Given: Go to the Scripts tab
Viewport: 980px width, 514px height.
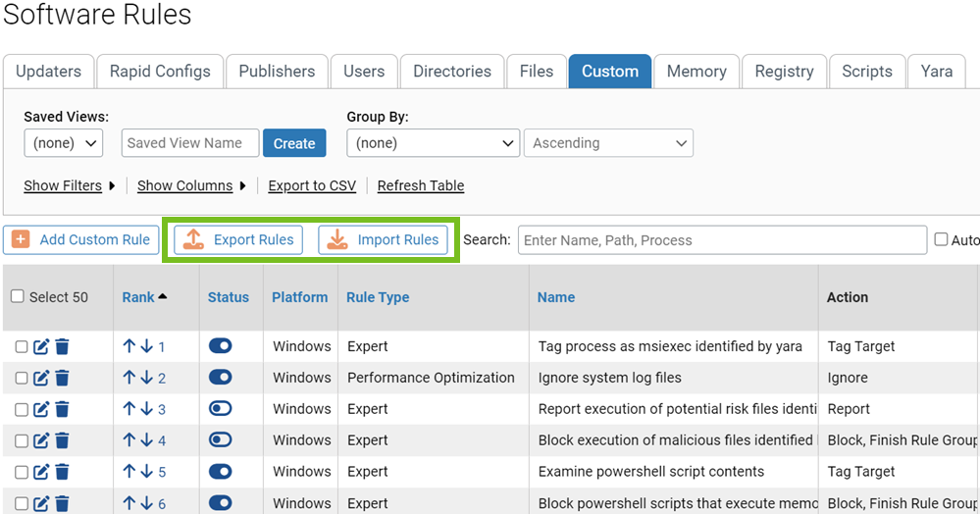Looking at the screenshot, I should [867, 72].
